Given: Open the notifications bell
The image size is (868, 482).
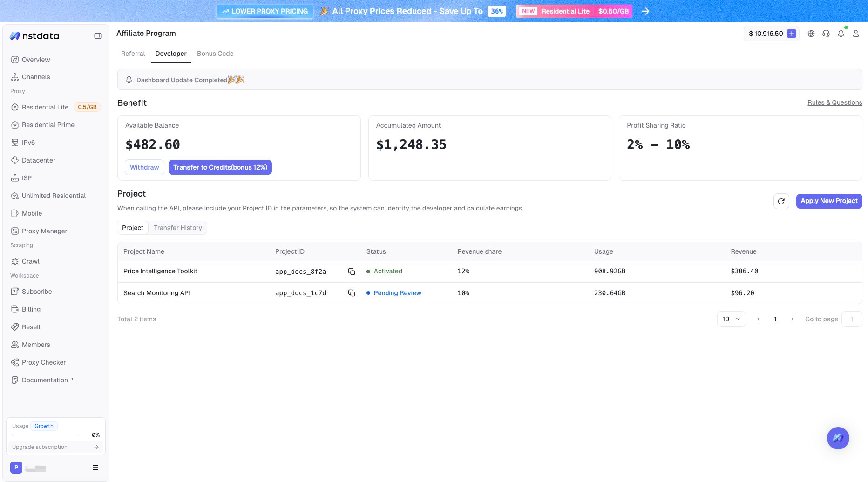Looking at the screenshot, I should coord(841,34).
